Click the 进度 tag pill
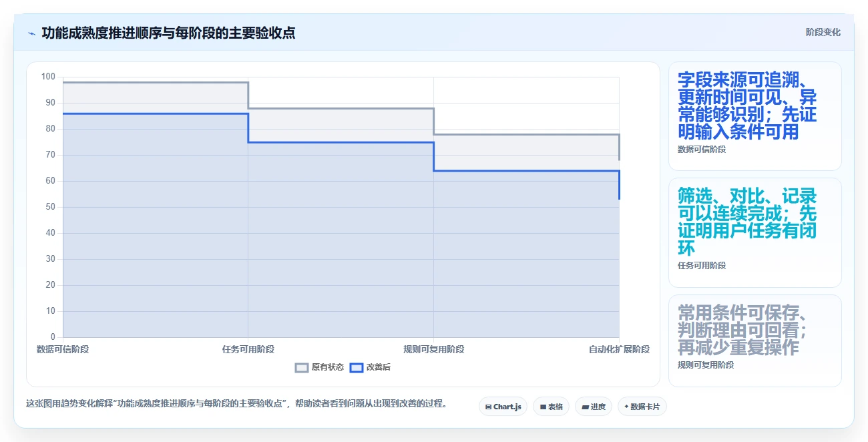868x442 pixels. (x=594, y=407)
